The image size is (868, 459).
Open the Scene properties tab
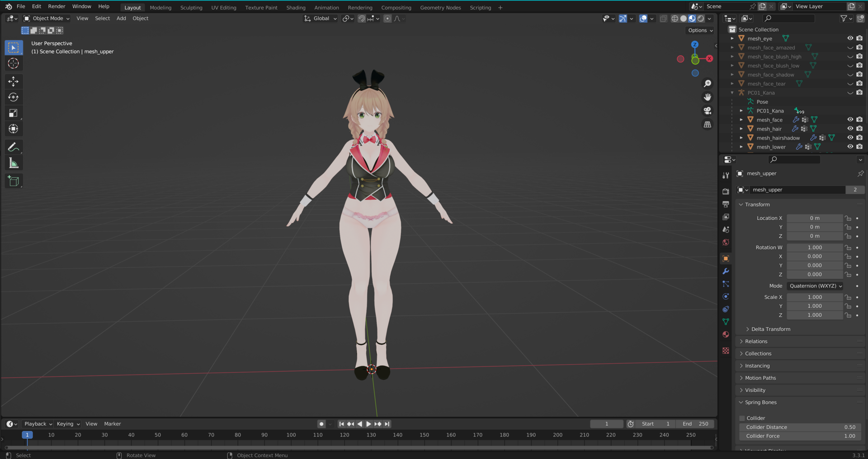pyautogui.click(x=726, y=229)
